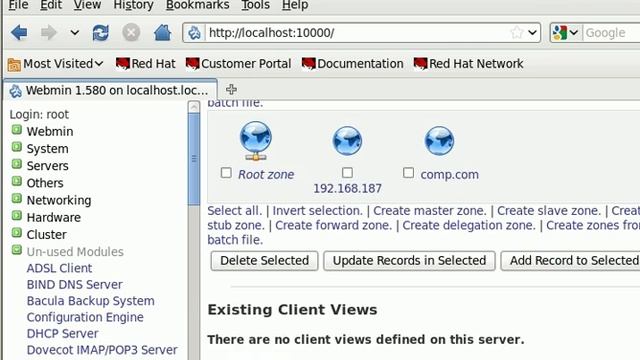The width and height of the screenshot is (640, 360).
Task: Open a new tab with plus button
Action: (x=231, y=89)
